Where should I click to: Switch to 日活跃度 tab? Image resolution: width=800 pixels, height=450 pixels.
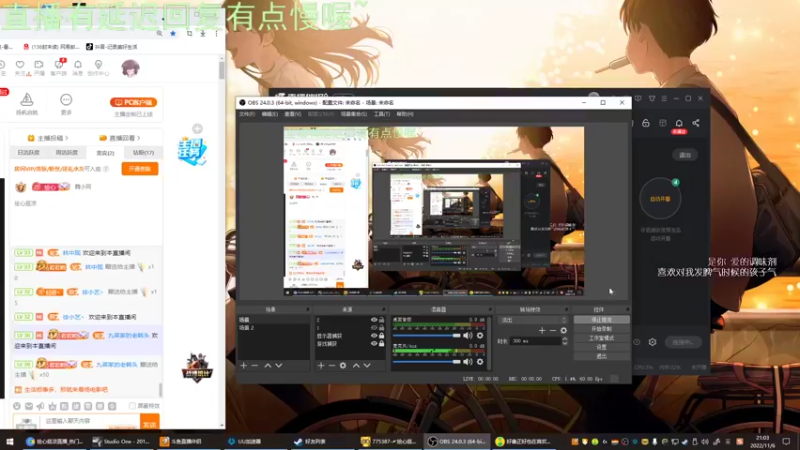[x=29, y=153]
